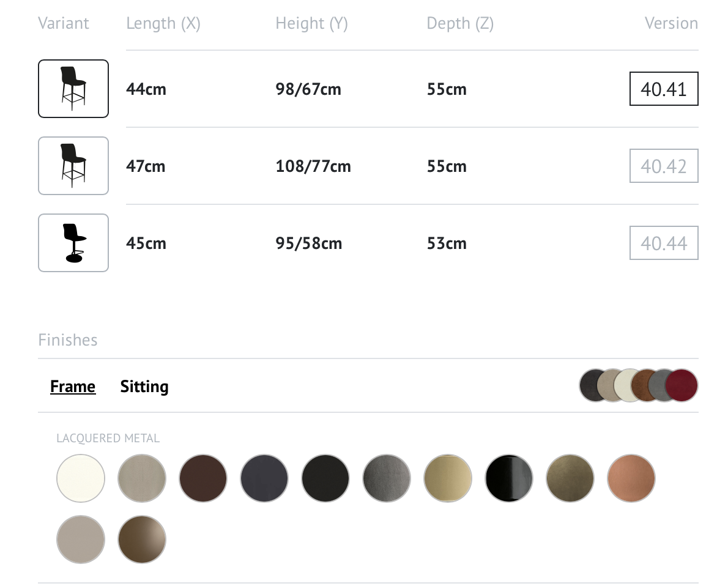Select the copper lacquered metal swatch
Screen dimensions: 728x586
(x=631, y=478)
